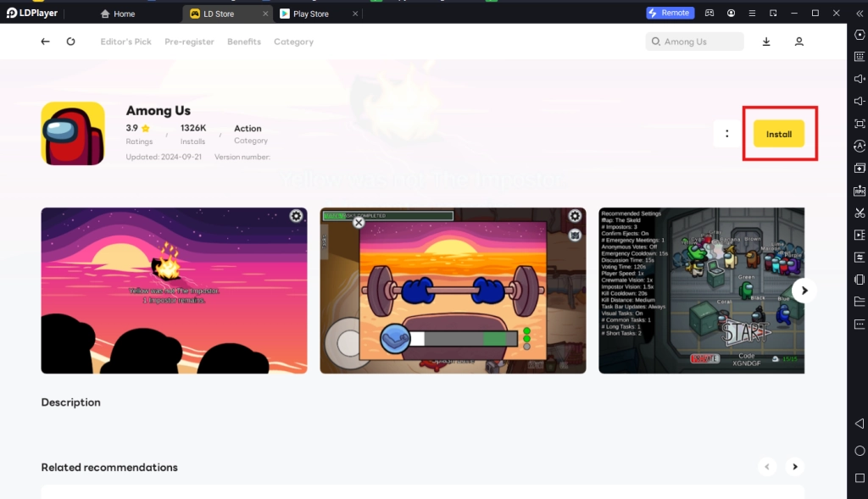The image size is (868, 499).
Task: Go back with the store back arrow
Action: 46,42
